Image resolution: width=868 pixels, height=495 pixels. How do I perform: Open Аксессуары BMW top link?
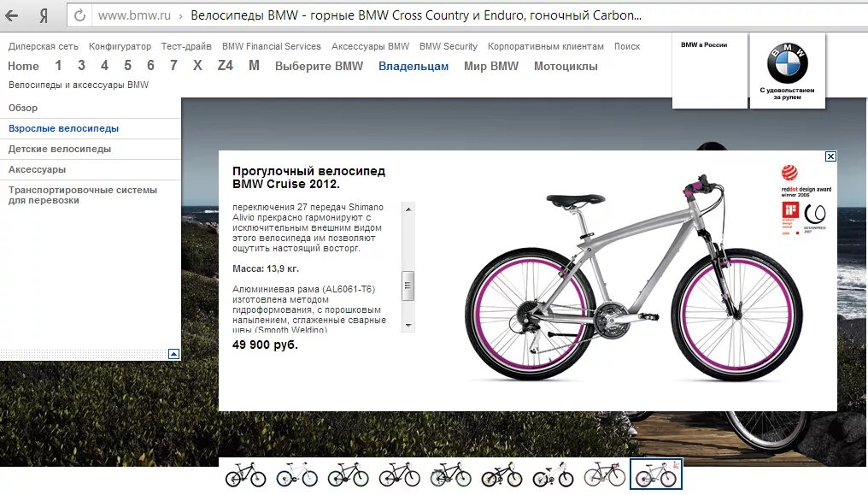point(370,46)
